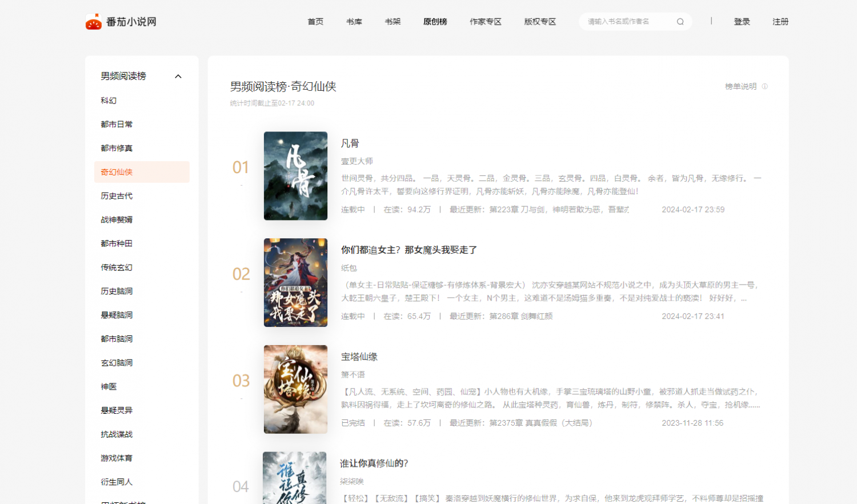Click the 注册 link
This screenshot has height=504, width=857.
[780, 22]
